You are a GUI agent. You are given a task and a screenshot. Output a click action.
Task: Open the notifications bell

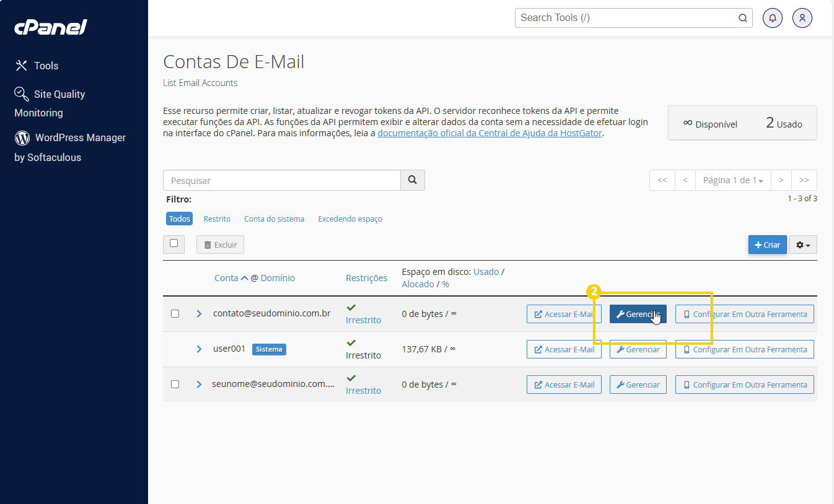773,18
